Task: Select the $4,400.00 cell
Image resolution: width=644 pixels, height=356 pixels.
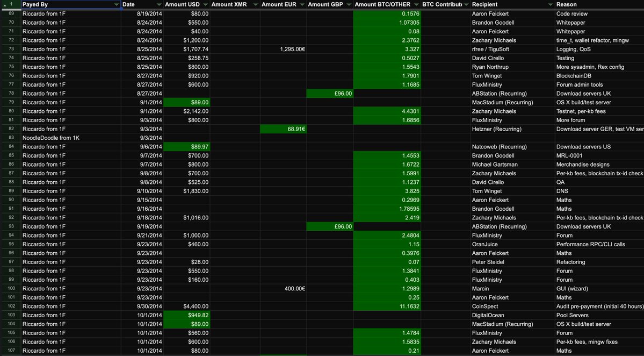Action: (x=186, y=307)
